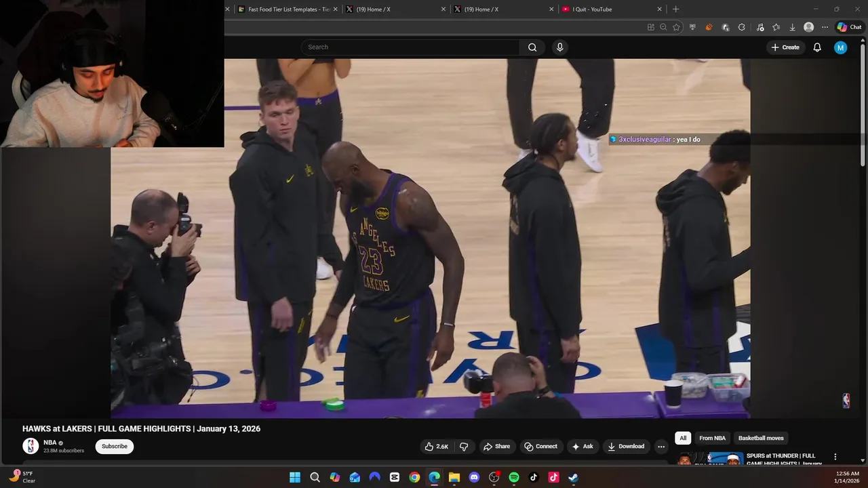This screenshot has height=488, width=868.
Task: Switch to Fast Food Tier List Templates tab
Action: (x=289, y=9)
